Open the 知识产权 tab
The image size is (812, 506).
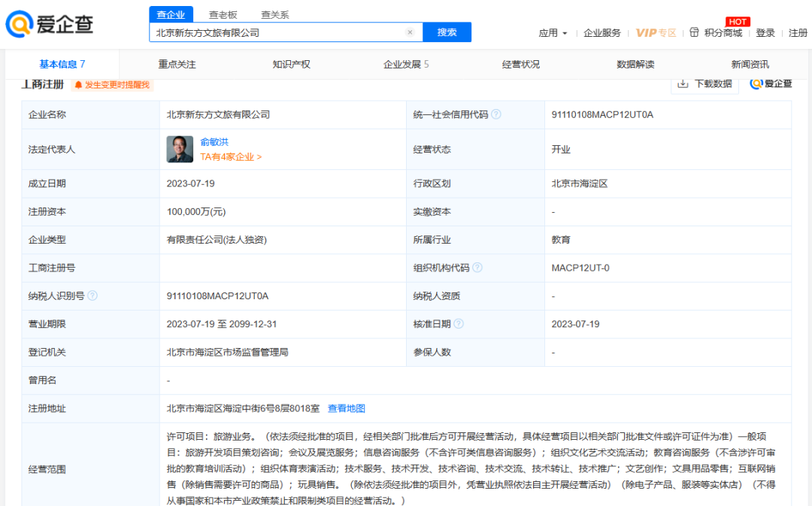pos(291,65)
